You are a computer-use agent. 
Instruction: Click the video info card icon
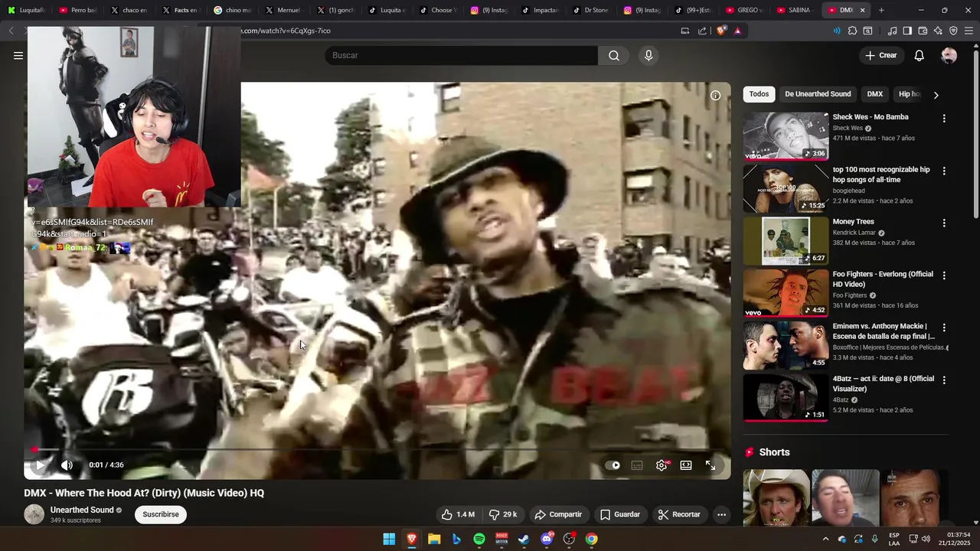point(715,96)
